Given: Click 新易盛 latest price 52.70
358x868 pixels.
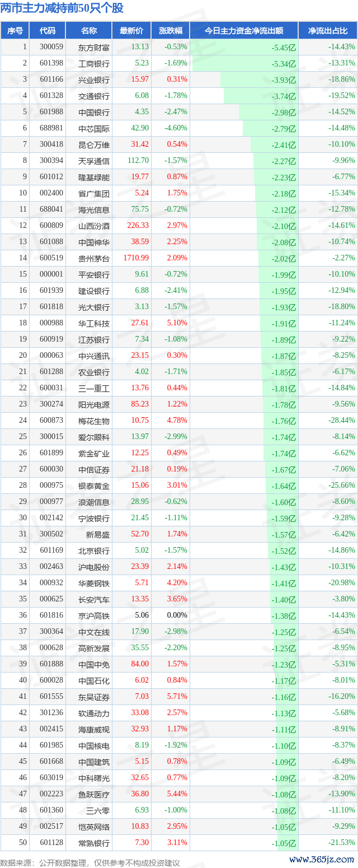Looking at the screenshot, I should pyautogui.click(x=140, y=534).
